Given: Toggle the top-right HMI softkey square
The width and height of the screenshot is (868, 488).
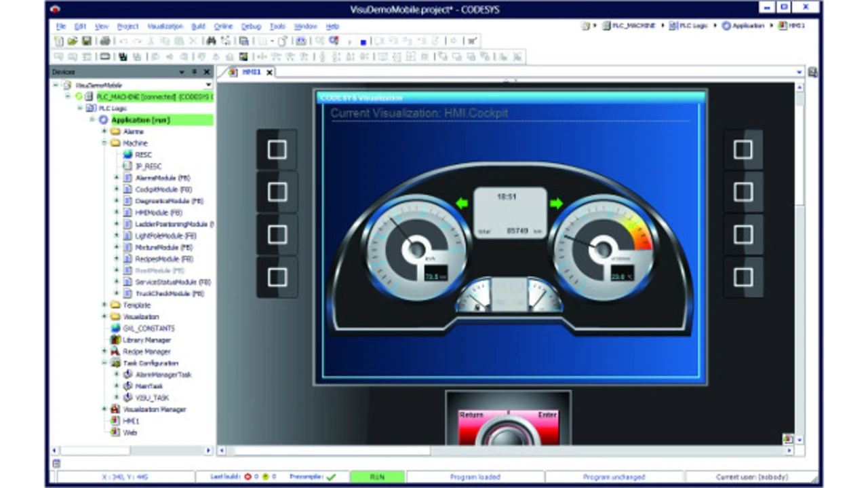Looking at the screenshot, I should tap(743, 149).
